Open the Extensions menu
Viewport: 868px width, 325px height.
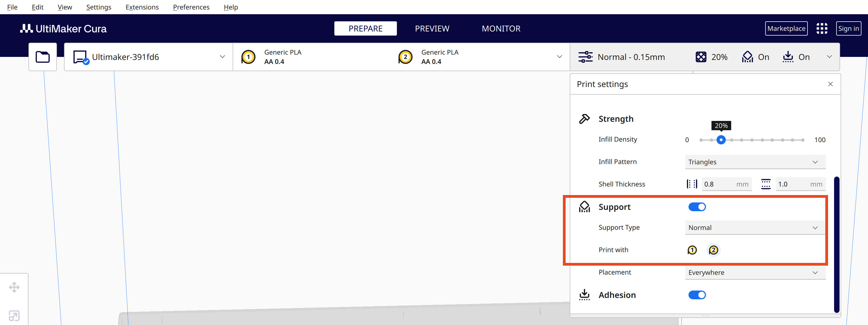[x=142, y=7]
